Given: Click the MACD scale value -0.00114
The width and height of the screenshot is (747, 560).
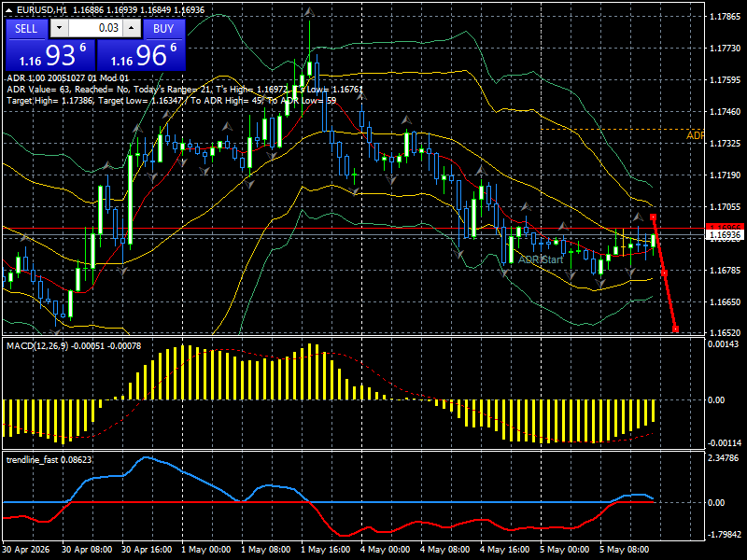Looking at the screenshot, I should tap(725, 443).
